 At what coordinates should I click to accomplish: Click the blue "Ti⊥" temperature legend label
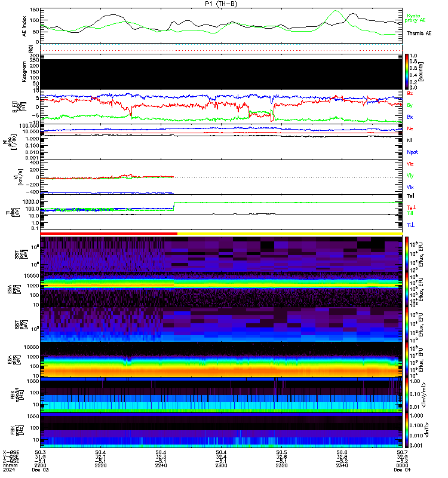pyautogui.click(x=410, y=225)
